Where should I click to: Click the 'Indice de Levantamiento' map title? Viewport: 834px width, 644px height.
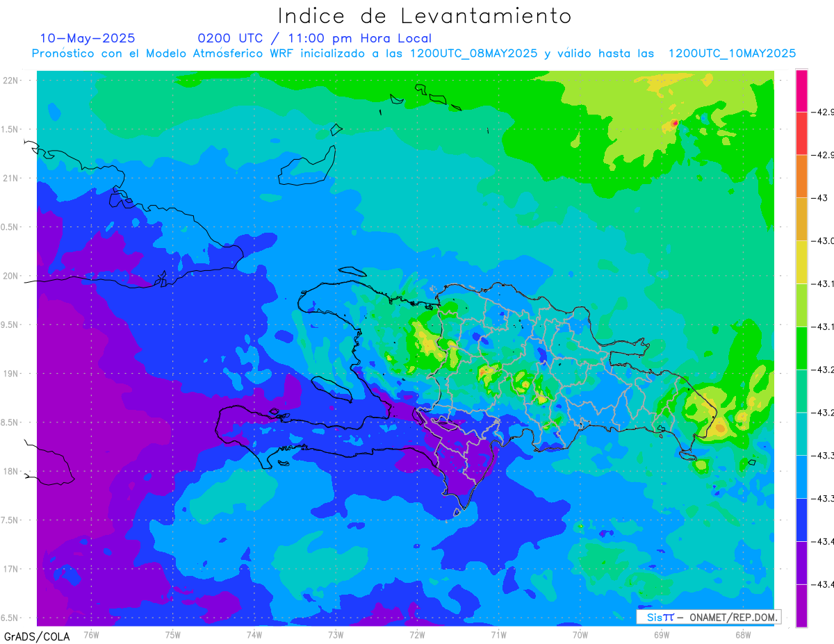coord(424,16)
